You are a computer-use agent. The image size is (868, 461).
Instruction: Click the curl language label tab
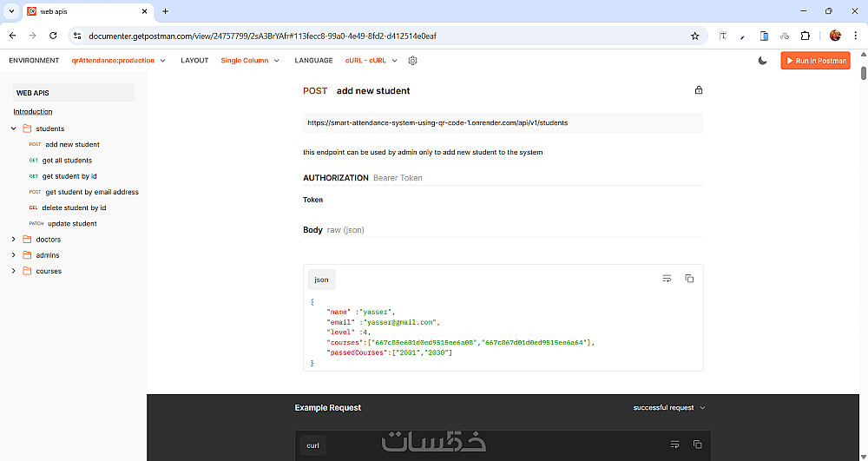pyautogui.click(x=312, y=445)
